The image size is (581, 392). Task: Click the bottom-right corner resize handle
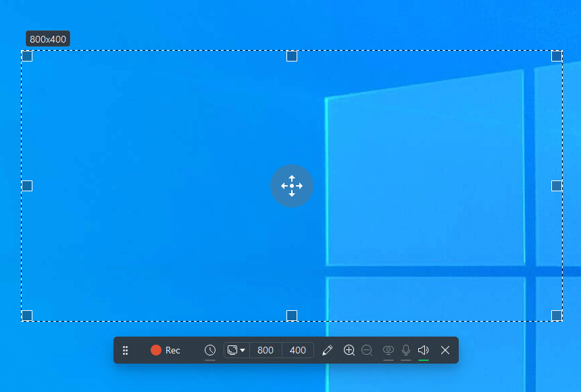557,316
